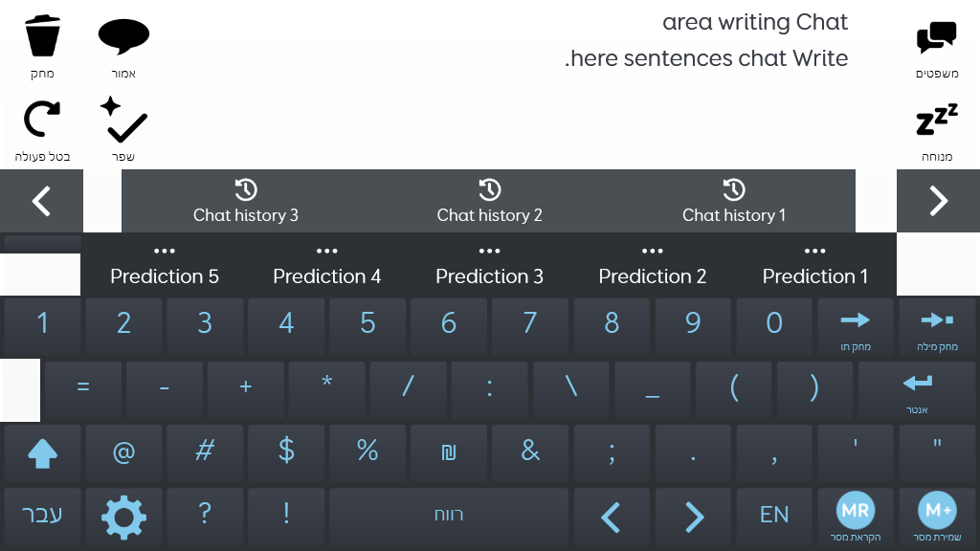Go to next chat history page
Image resolution: width=980 pixels, height=551 pixels.
point(938,201)
